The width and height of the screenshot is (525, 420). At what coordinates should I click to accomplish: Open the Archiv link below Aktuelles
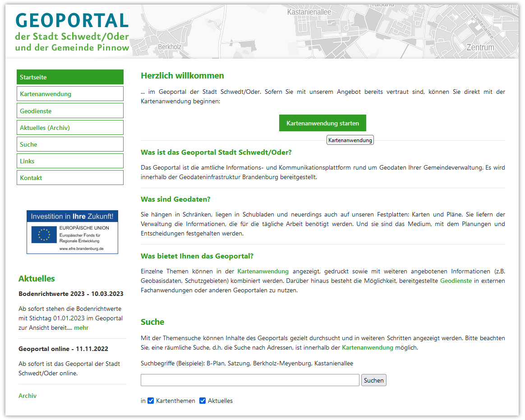tap(28, 396)
